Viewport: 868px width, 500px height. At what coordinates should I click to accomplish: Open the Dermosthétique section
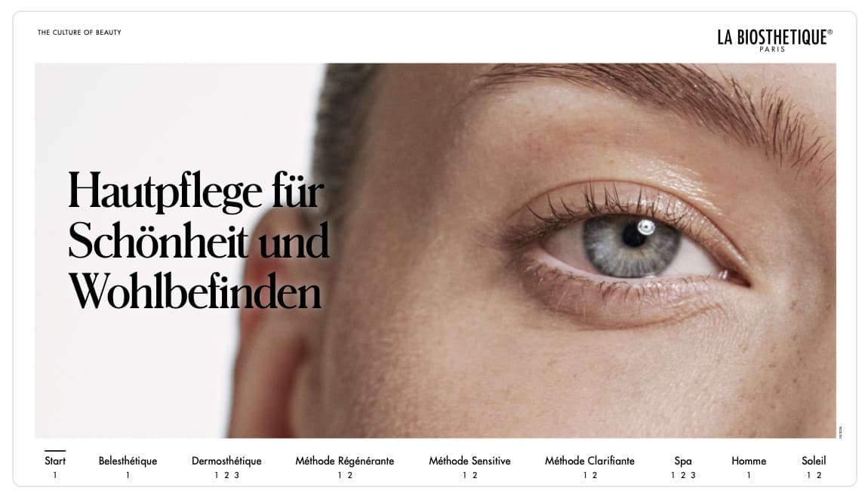(226, 461)
